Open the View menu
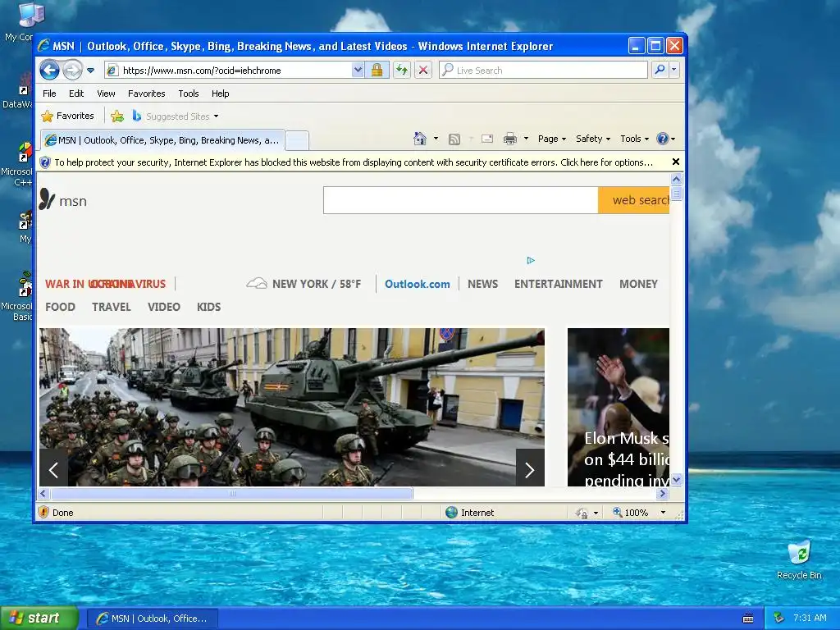This screenshot has width=840, height=630. (x=106, y=94)
